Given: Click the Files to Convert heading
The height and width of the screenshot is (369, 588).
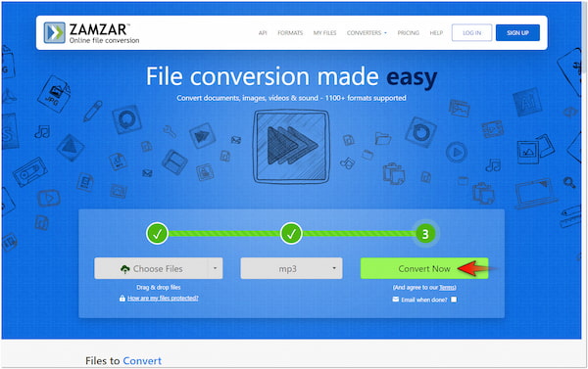Looking at the screenshot, I should pos(123,361).
